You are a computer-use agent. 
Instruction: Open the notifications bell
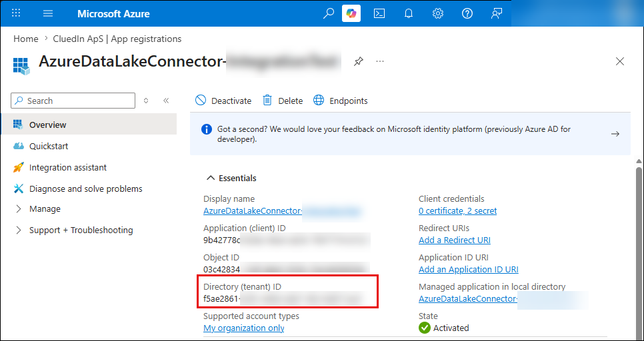(x=408, y=13)
